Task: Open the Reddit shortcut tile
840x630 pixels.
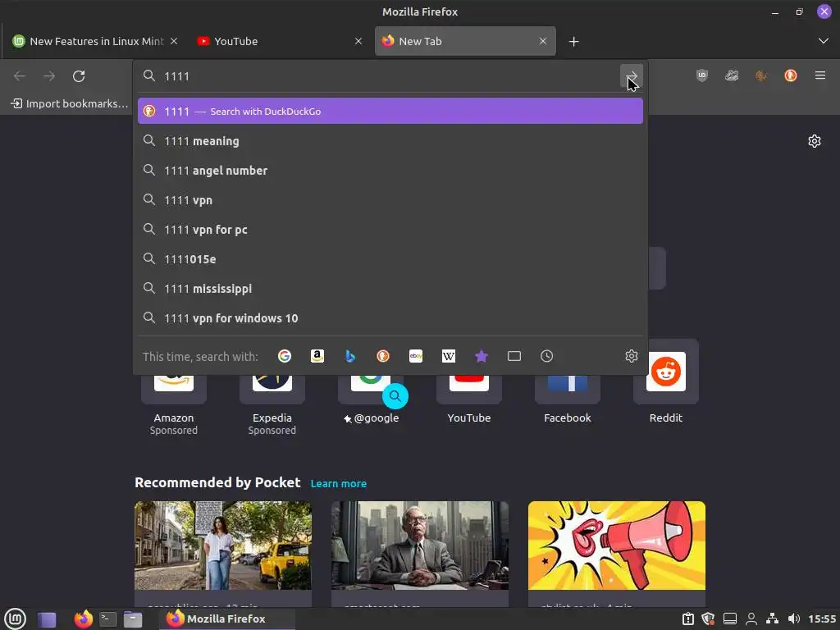Action: coord(666,381)
